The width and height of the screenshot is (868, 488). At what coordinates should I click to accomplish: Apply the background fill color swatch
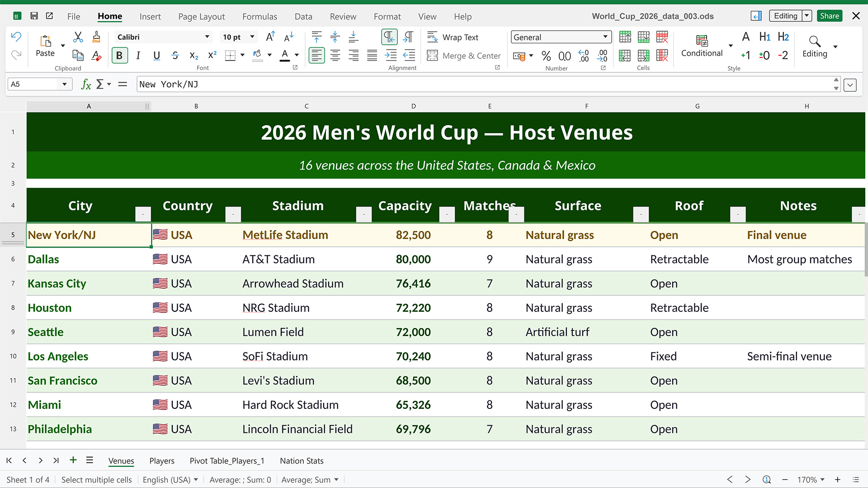pos(258,56)
